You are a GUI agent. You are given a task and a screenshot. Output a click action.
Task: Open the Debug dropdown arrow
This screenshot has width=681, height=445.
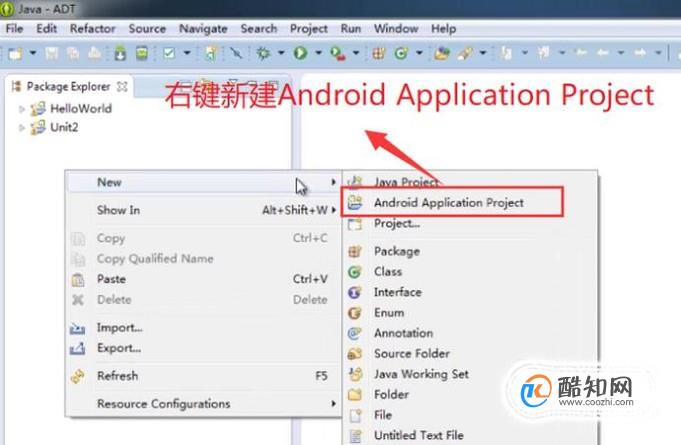(x=281, y=53)
